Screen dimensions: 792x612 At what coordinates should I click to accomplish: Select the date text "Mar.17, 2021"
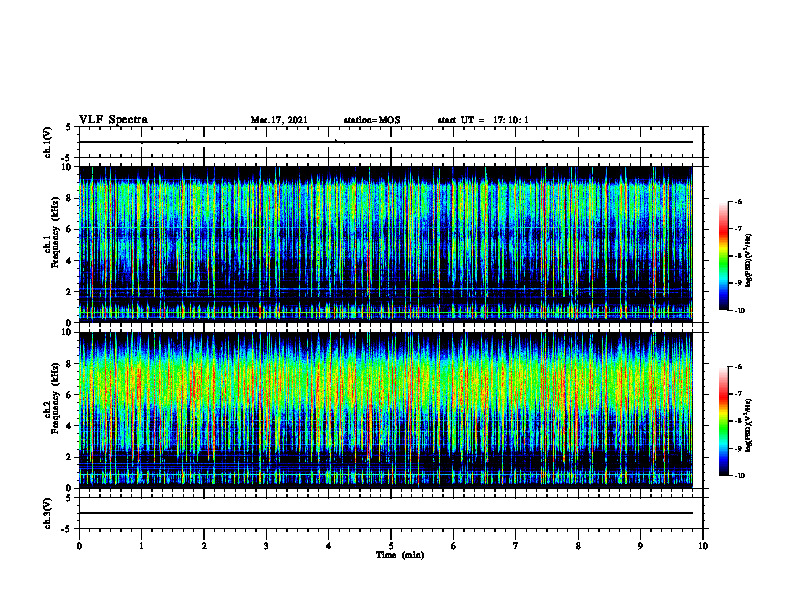[279, 120]
